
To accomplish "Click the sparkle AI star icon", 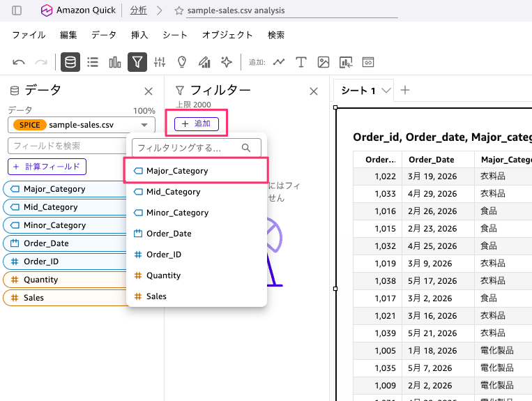I will pyautogui.click(x=227, y=62).
